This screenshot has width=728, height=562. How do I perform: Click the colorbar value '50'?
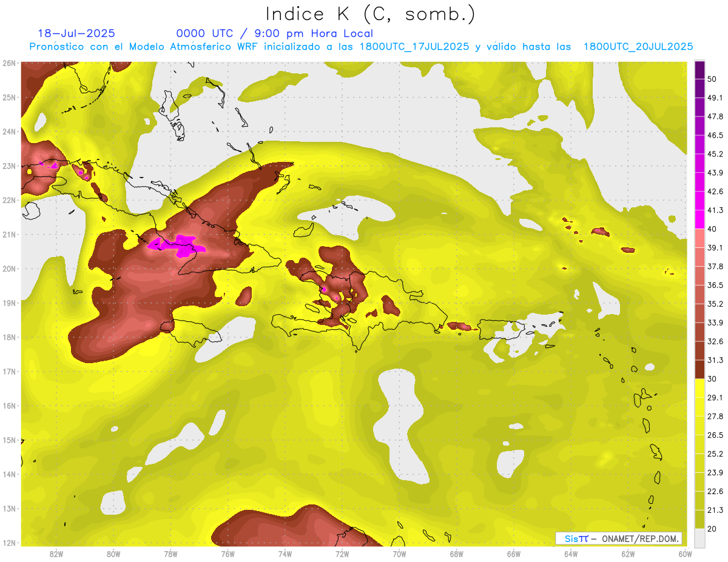[x=712, y=79]
